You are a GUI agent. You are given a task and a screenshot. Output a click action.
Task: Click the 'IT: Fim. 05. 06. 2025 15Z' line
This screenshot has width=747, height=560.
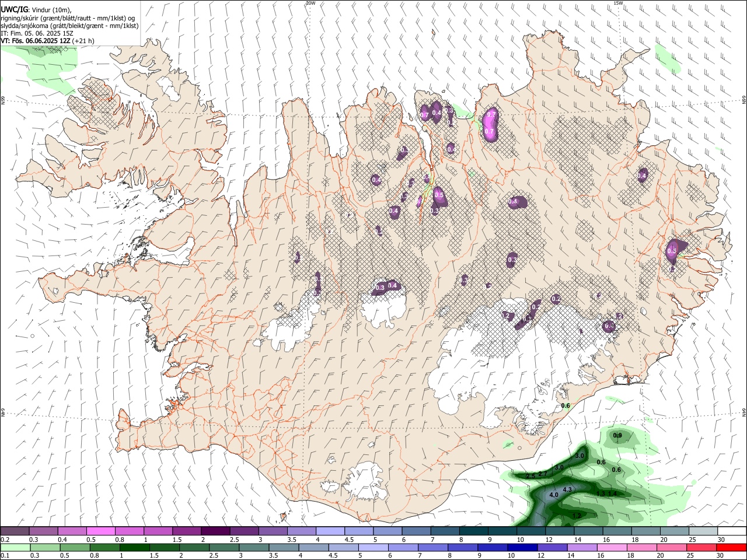(37, 34)
